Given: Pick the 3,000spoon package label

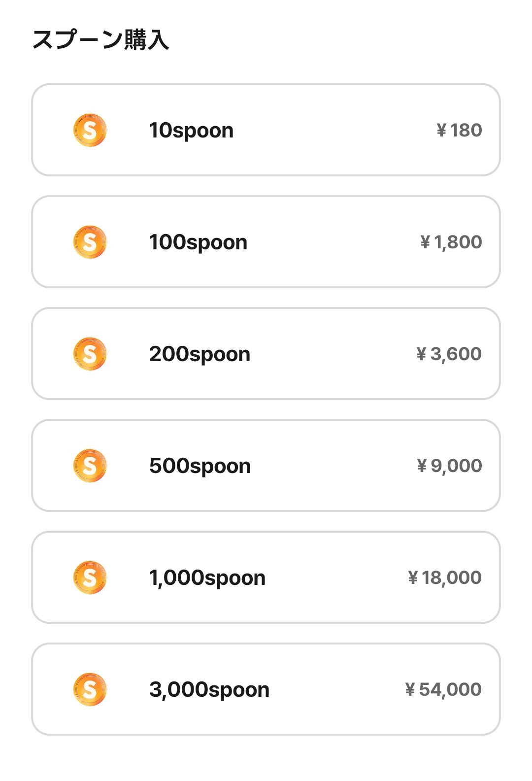Looking at the screenshot, I should tap(209, 690).
